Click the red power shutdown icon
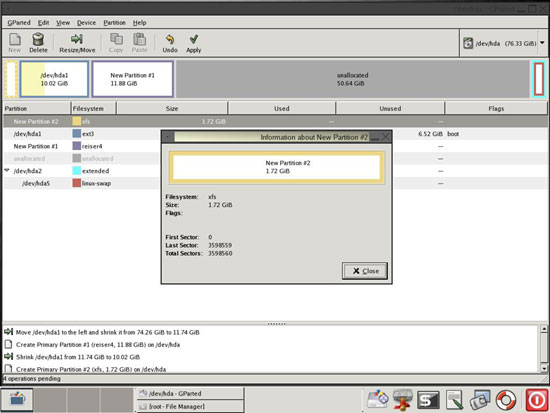 pyautogui.click(x=537, y=400)
